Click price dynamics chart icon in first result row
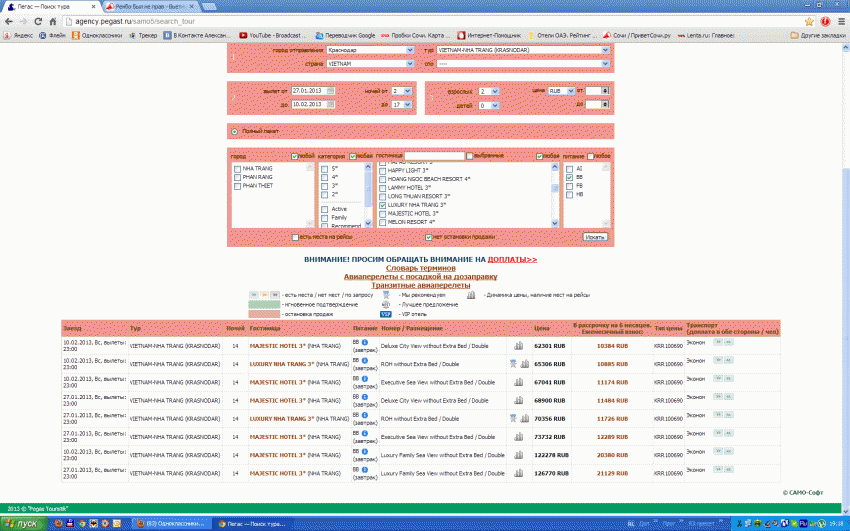The height and width of the screenshot is (531, 850). (x=519, y=346)
